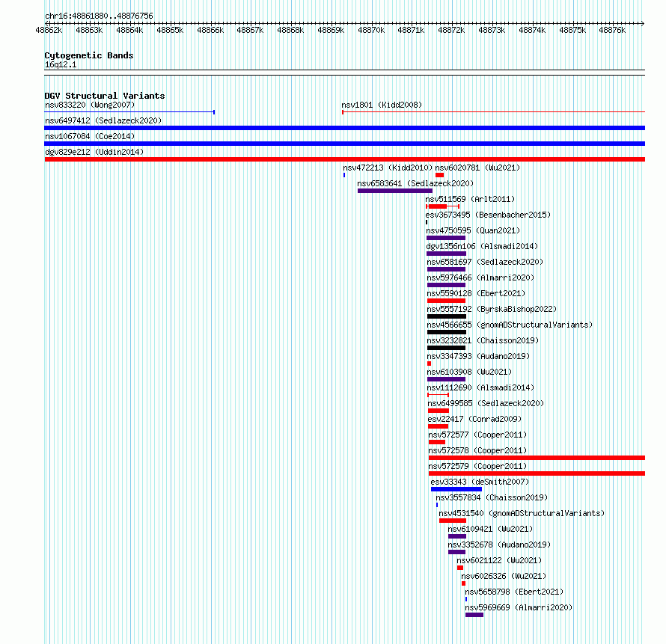The image size is (666, 644).
Task: Select the nsv6583641 (Sedlazeck2020) purple bar
Action: pyautogui.click(x=395, y=191)
